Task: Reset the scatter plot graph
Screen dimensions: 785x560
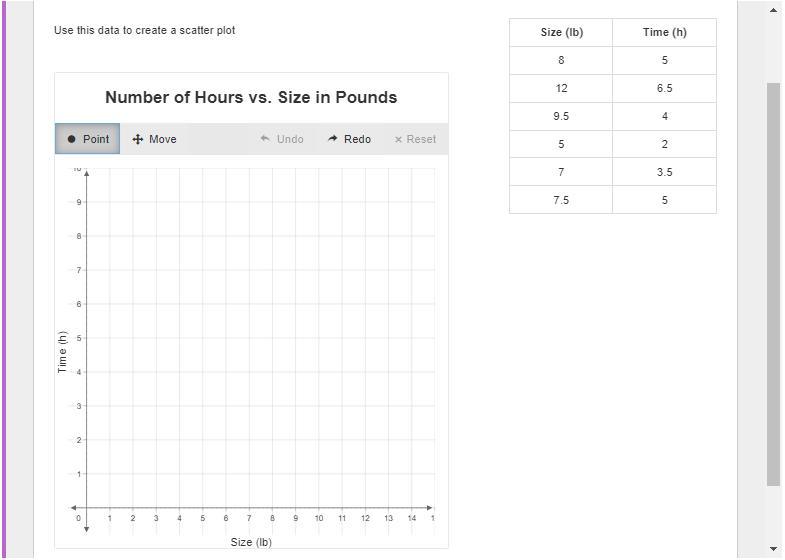Action: 415,139
